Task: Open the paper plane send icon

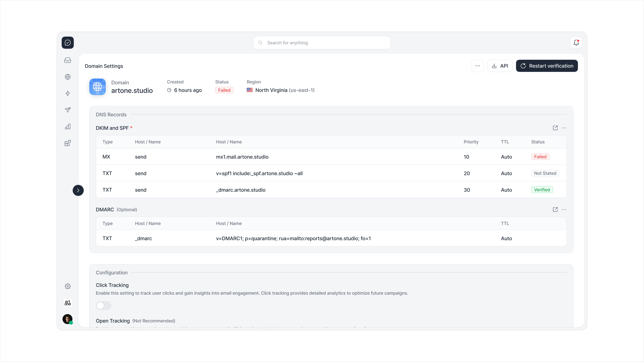Action: click(68, 110)
